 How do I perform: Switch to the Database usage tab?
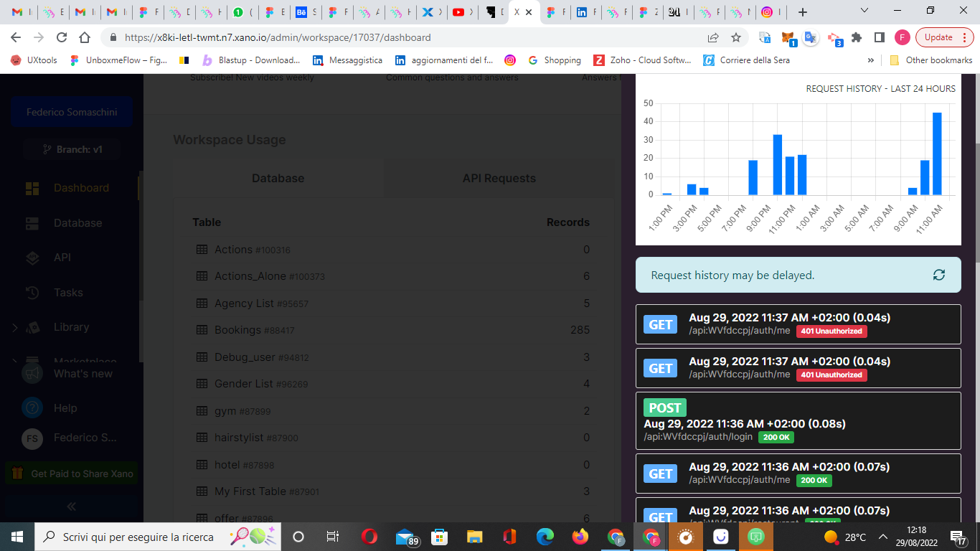[x=278, y=179]
